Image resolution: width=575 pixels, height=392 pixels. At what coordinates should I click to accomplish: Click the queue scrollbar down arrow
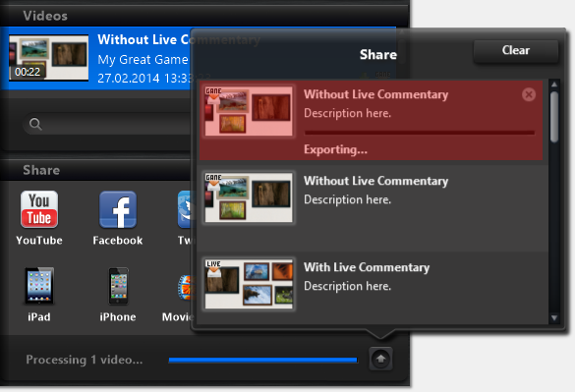pyautogui.click(x=554, y=318)
